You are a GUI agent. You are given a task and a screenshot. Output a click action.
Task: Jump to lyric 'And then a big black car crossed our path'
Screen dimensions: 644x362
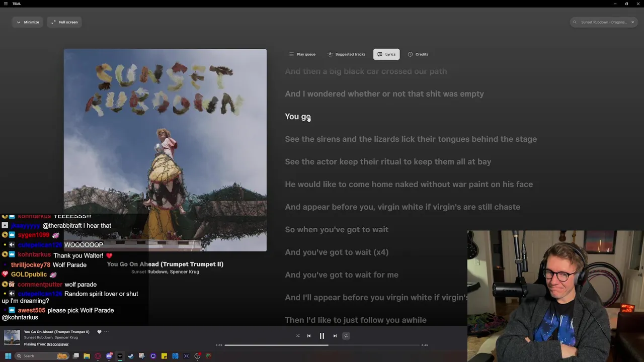click(366, 71)
